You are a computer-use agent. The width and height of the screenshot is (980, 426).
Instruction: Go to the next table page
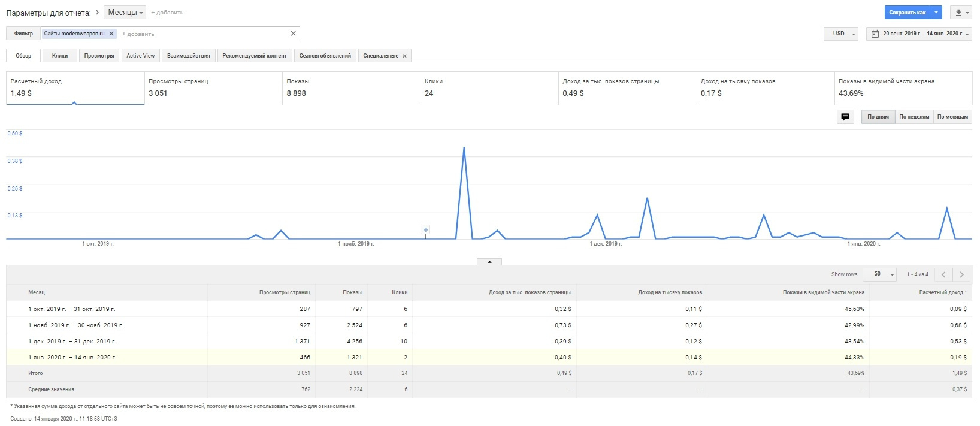coord(961,274)
